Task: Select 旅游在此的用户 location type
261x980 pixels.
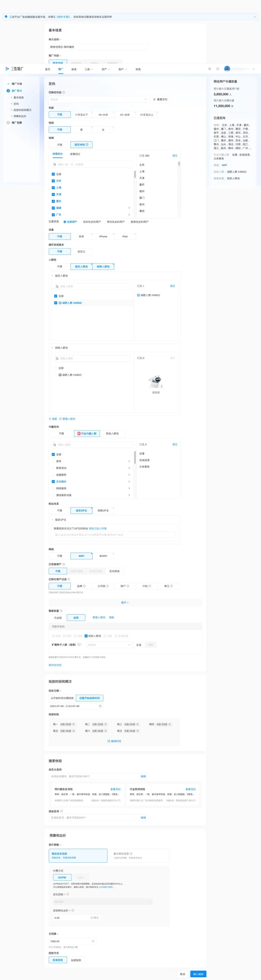Action: tap(138, 222)
